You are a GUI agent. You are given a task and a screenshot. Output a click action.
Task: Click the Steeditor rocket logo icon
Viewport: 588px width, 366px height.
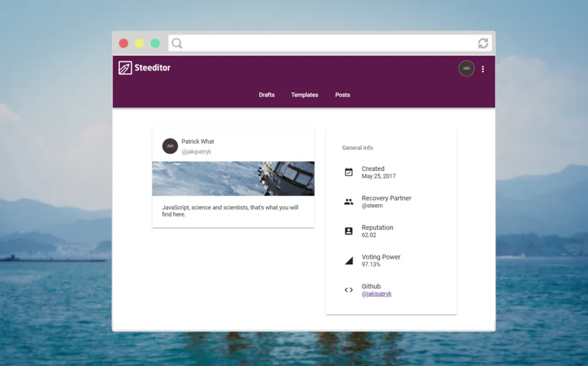point(125,68)
